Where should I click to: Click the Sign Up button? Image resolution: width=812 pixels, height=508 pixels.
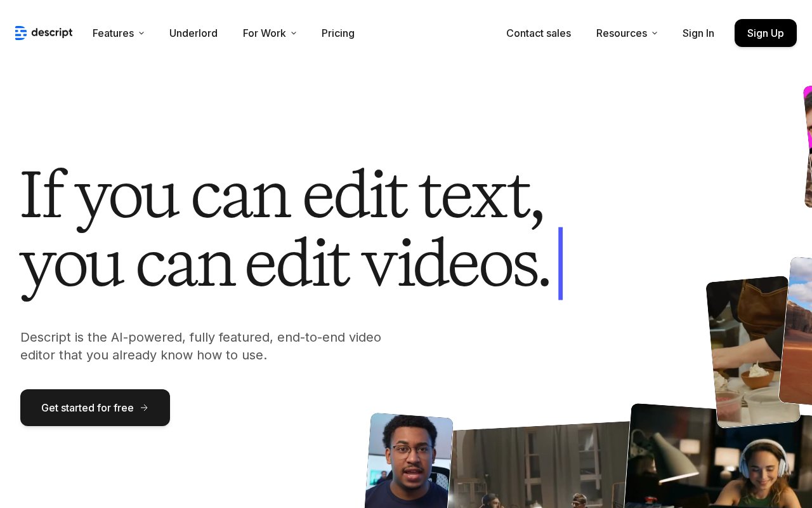point(766,33)
